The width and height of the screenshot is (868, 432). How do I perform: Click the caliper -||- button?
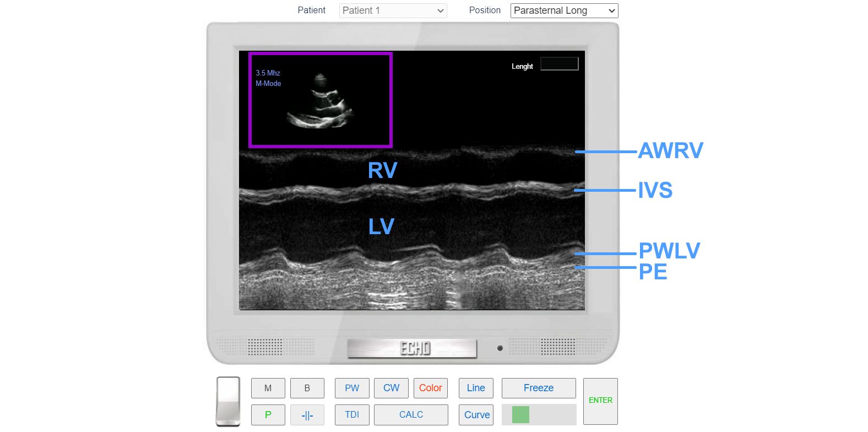point(307,415)
